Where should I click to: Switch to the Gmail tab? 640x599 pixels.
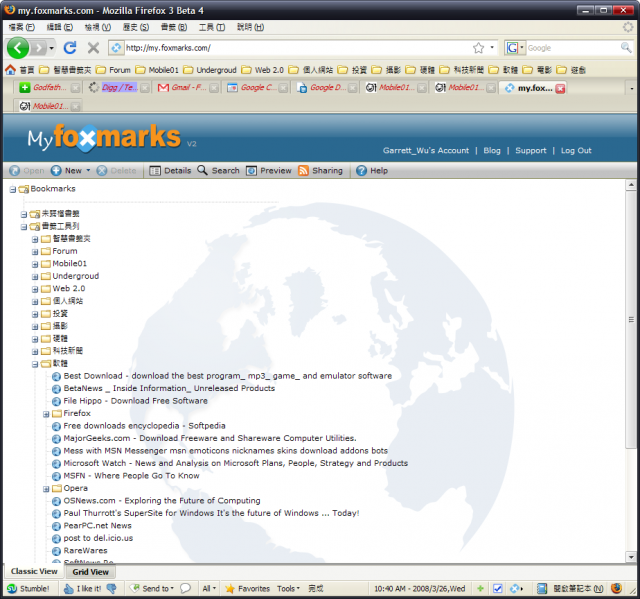[188, 88]
